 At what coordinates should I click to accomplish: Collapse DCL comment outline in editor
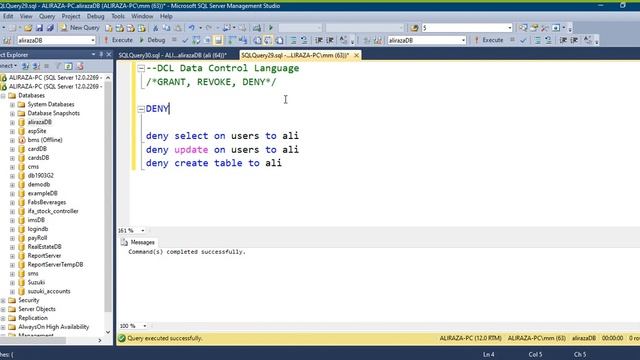click(x=141, y=68)
